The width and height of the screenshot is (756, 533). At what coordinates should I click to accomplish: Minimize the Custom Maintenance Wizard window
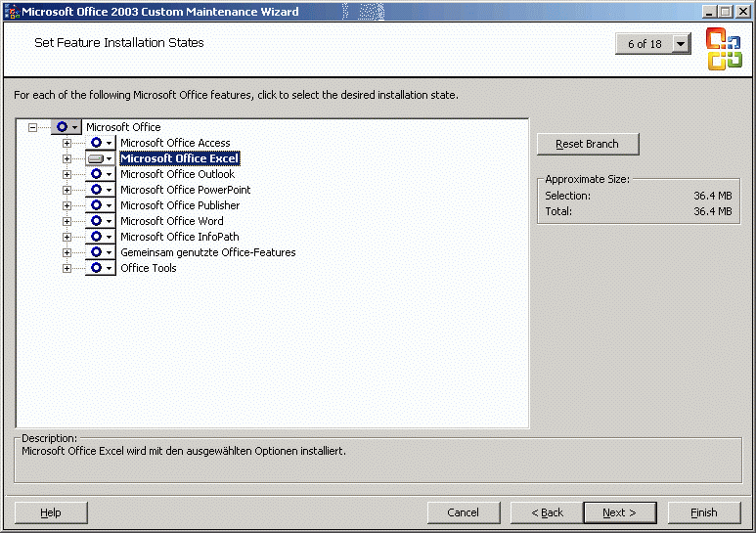pos(709,12)
